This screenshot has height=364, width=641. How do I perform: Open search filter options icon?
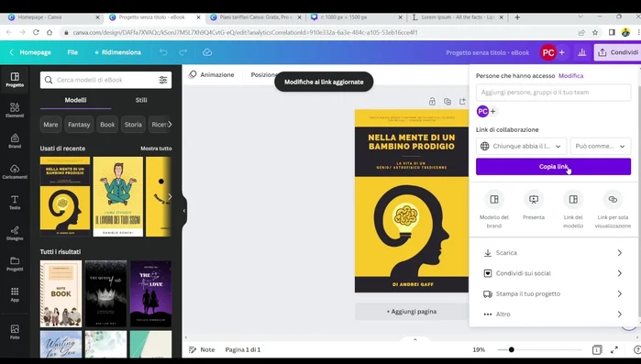pos(163,80)
